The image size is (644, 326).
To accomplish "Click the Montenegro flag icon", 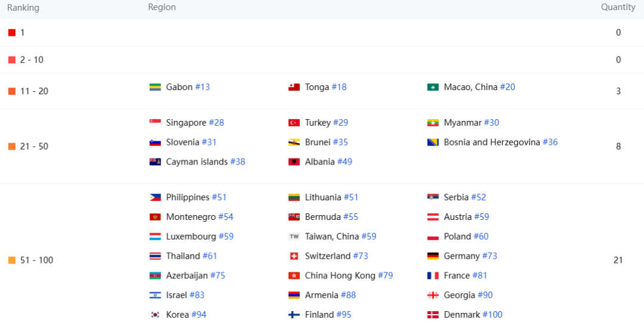I will pos(155,217).
